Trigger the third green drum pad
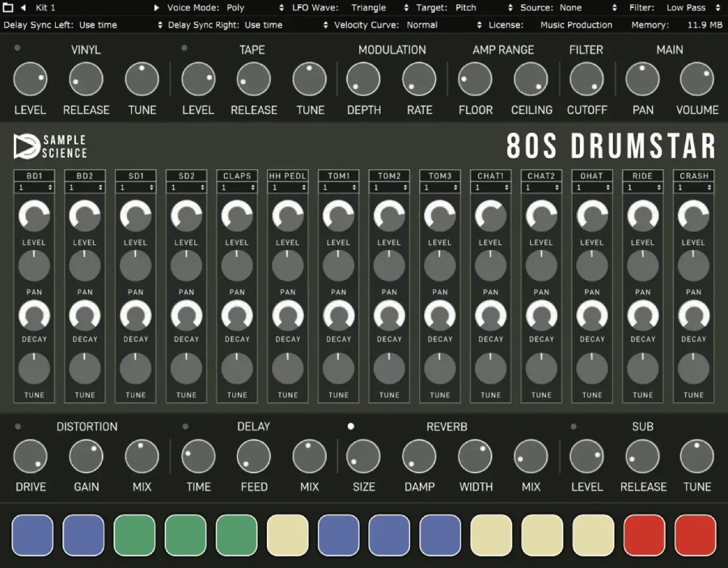 point(237,535)
